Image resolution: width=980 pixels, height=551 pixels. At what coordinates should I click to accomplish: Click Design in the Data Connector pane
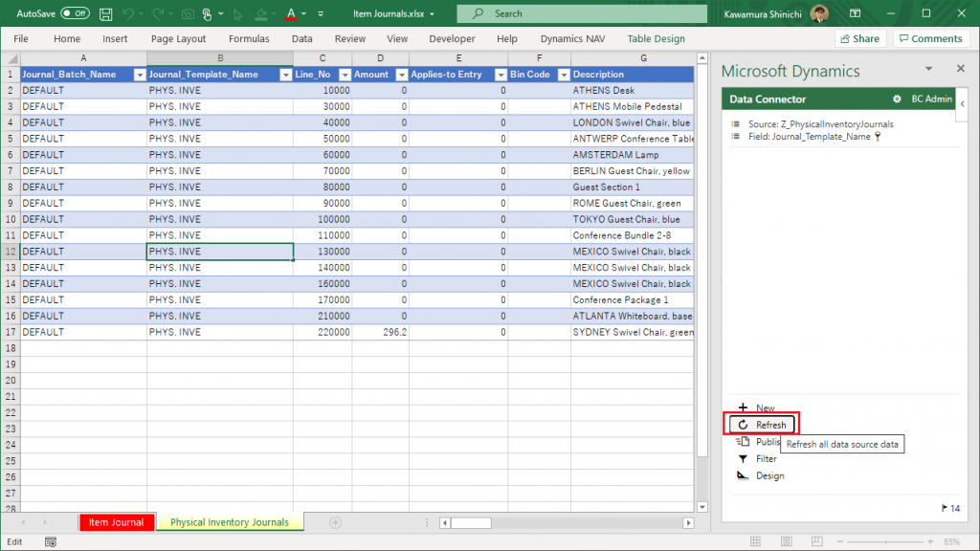761,475
